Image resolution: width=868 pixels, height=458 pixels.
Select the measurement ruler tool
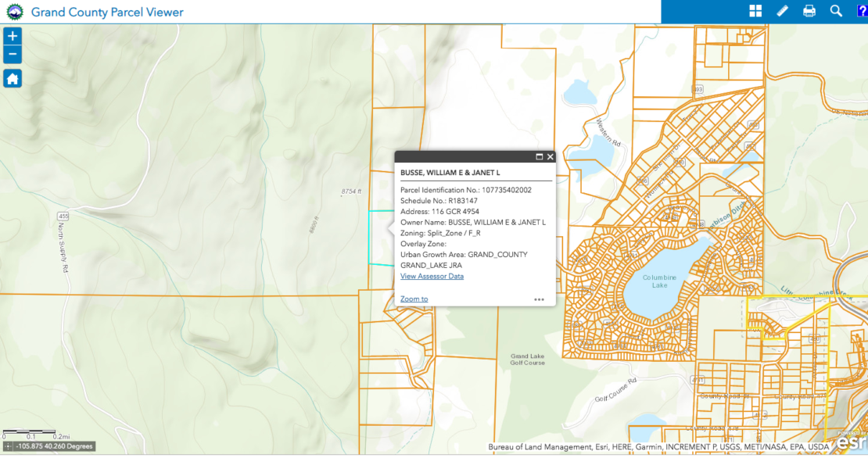point(782,11)
